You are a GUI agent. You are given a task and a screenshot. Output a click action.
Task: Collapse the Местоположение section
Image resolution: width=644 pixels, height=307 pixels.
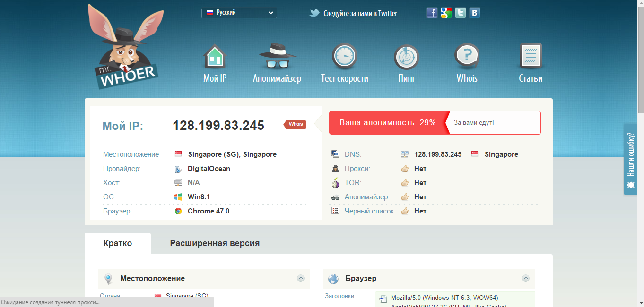tap(300, 278)
